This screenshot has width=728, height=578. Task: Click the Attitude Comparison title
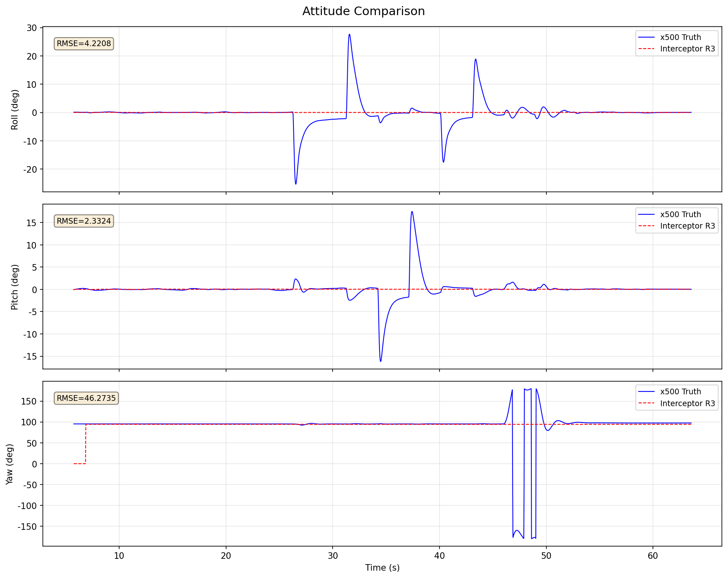click(364, 11)
